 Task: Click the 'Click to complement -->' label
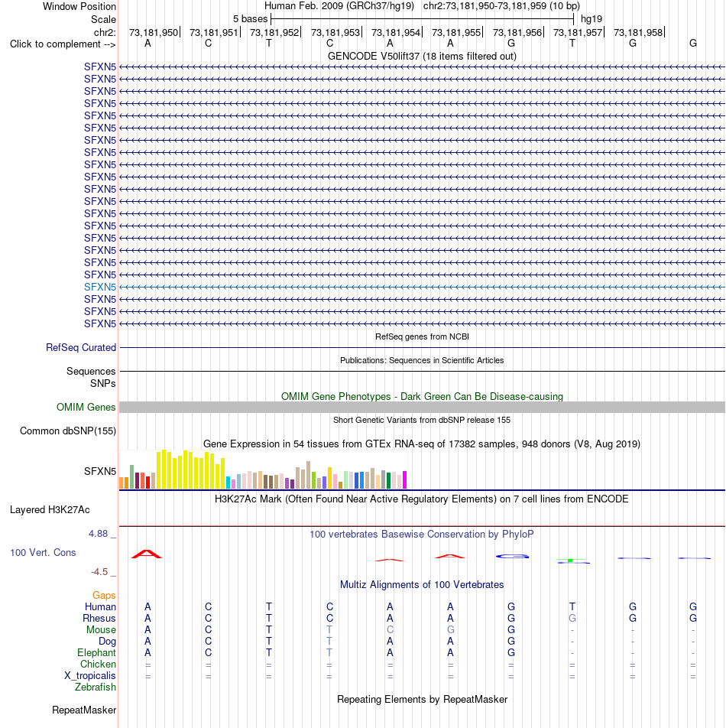[63, 44]
